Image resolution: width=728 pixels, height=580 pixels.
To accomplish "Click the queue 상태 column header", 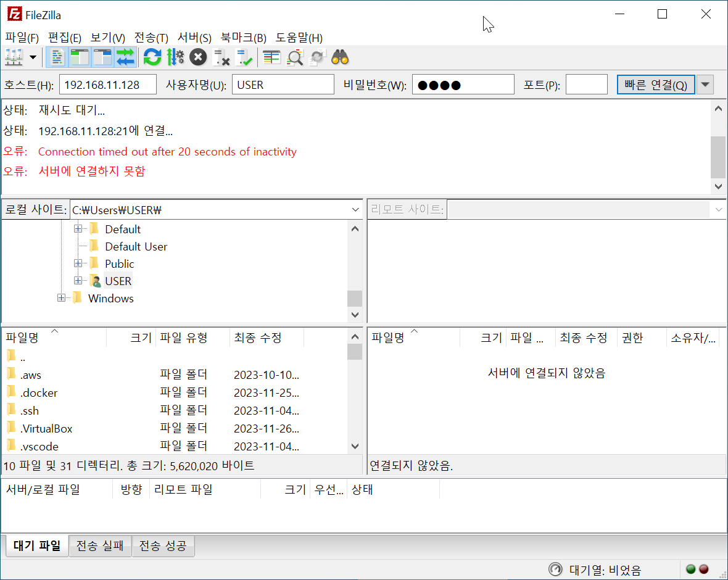I will tap(393, 489).
